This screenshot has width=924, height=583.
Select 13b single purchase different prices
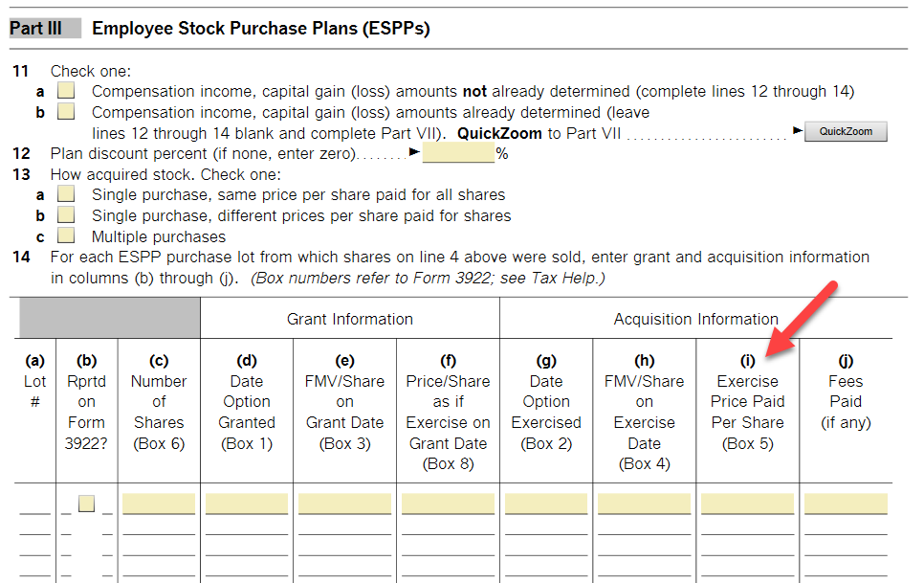pyautogui.click(x=66, y=214)
